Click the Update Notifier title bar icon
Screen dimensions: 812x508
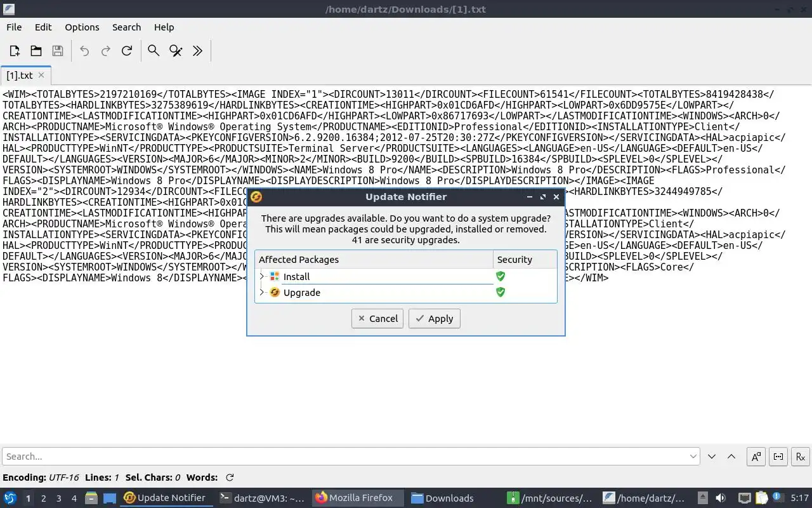tap(256, 197)
